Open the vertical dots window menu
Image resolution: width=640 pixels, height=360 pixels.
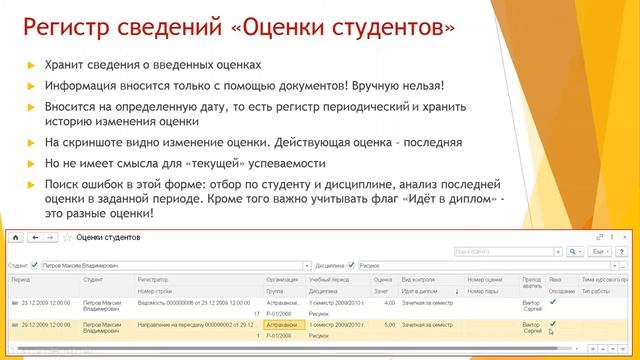tap(612, 237)
